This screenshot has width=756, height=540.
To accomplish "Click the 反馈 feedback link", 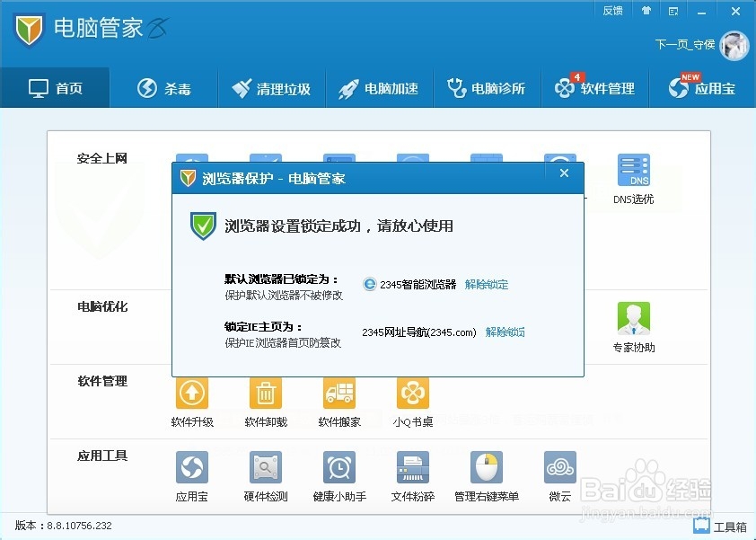I will click(x=612, y=11).
